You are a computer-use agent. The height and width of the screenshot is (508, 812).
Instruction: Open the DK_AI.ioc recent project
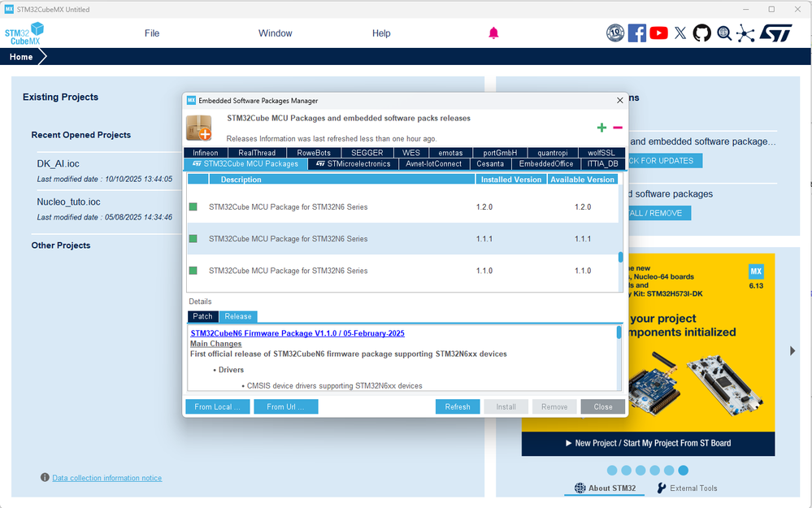(x=58, y=163)
